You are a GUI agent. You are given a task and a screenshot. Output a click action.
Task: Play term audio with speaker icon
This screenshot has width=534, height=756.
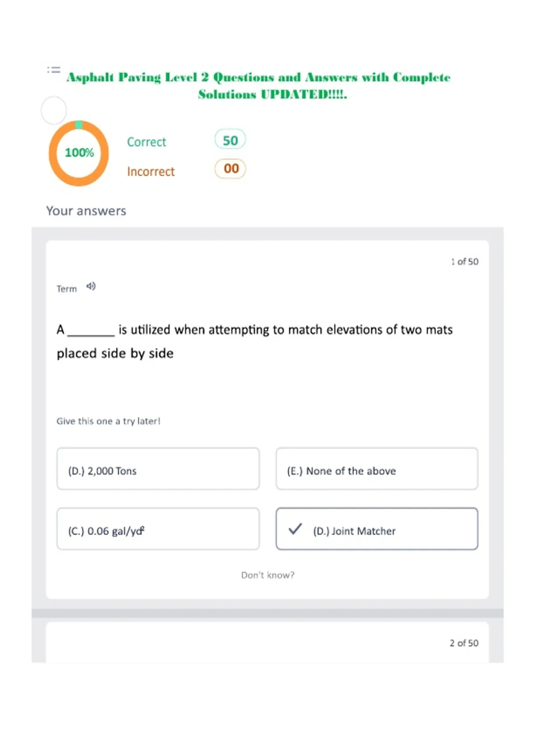pyautogui.click(x=91, y=286)
